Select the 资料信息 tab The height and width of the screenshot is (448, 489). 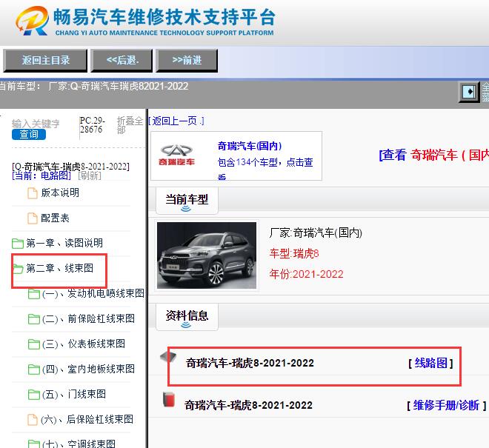click(x=187, y=317)
